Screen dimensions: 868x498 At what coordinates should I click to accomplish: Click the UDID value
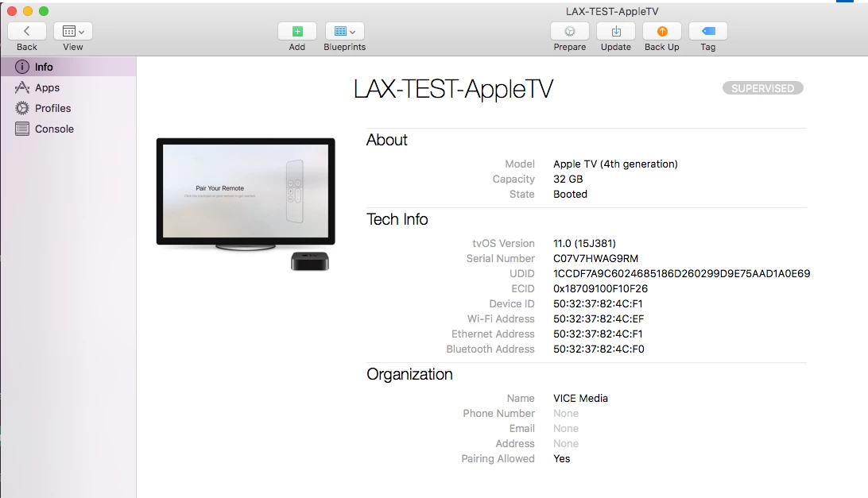click(x=681, y=273)
